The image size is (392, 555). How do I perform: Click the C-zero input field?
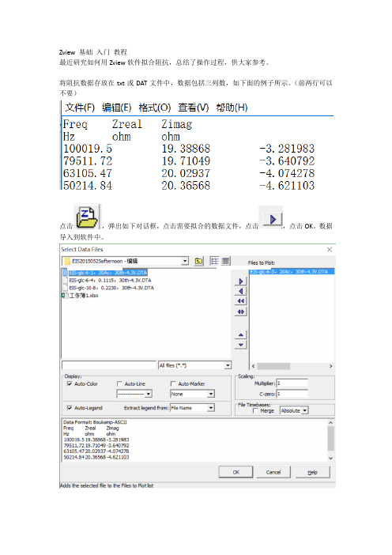click(x=292, y=394)
